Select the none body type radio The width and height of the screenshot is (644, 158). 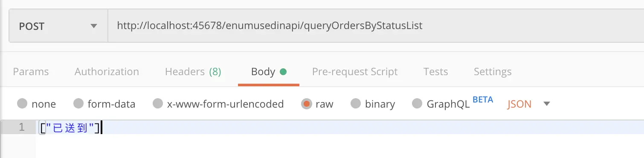point(23,104)
